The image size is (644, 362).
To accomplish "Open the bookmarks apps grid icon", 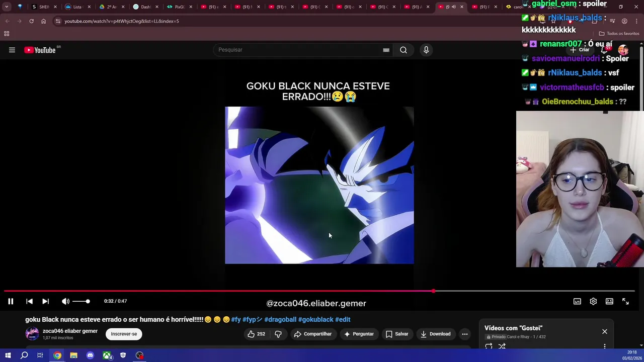I will pyautogui.click(x=7, y=34).
